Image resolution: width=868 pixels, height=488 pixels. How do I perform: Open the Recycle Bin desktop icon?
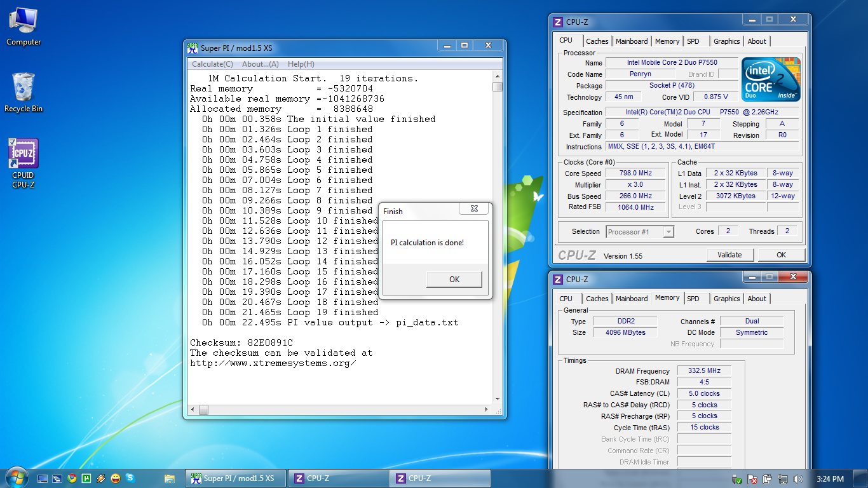point(24,92)
